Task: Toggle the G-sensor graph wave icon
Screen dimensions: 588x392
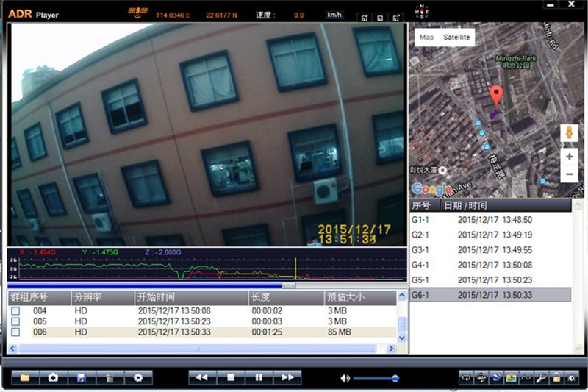Action: tap(526, 378)
